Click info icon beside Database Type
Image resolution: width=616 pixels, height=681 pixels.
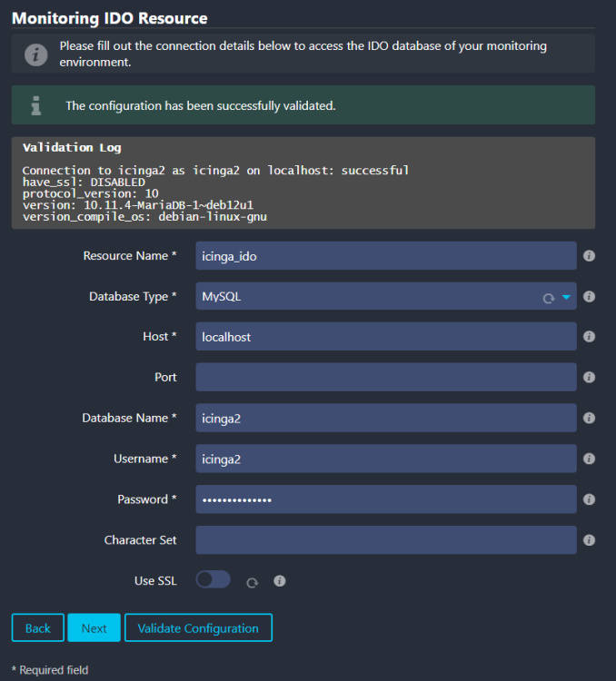point(589,297)
